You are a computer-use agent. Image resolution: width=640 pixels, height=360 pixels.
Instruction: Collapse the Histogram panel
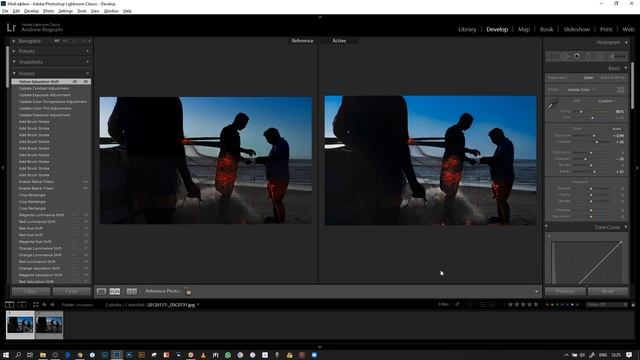coord(626,42)
